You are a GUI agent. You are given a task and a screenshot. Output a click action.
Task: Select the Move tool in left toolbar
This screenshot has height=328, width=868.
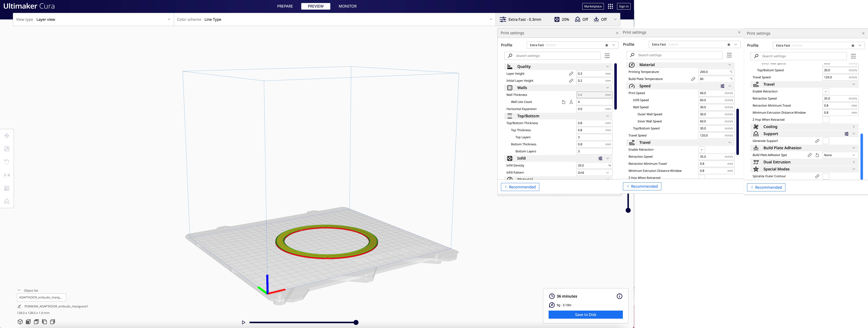7,136
